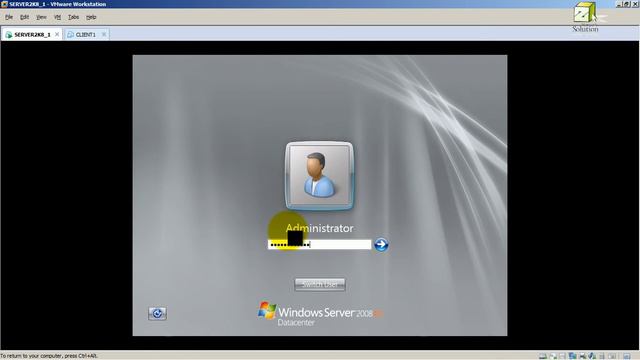Switch to the SERVER2K8_1 tab

(32, 35)
